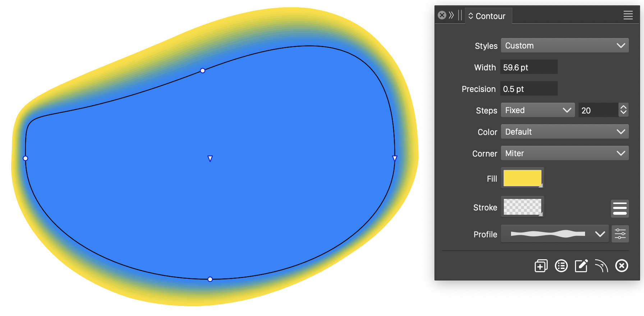The height and width of the screenshot is (316, 644).
Task: Open the Styles dropdown showing Custom
Action: (x=565, y=46)
